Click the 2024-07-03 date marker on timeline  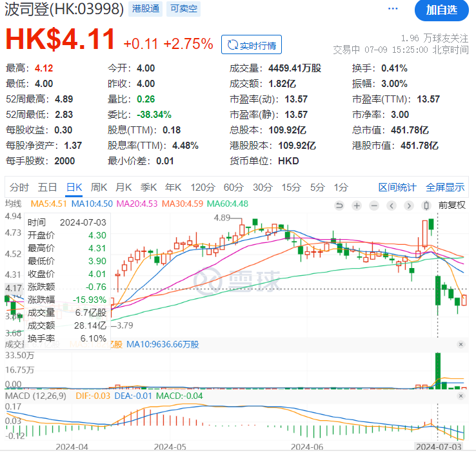click(437, 446)
